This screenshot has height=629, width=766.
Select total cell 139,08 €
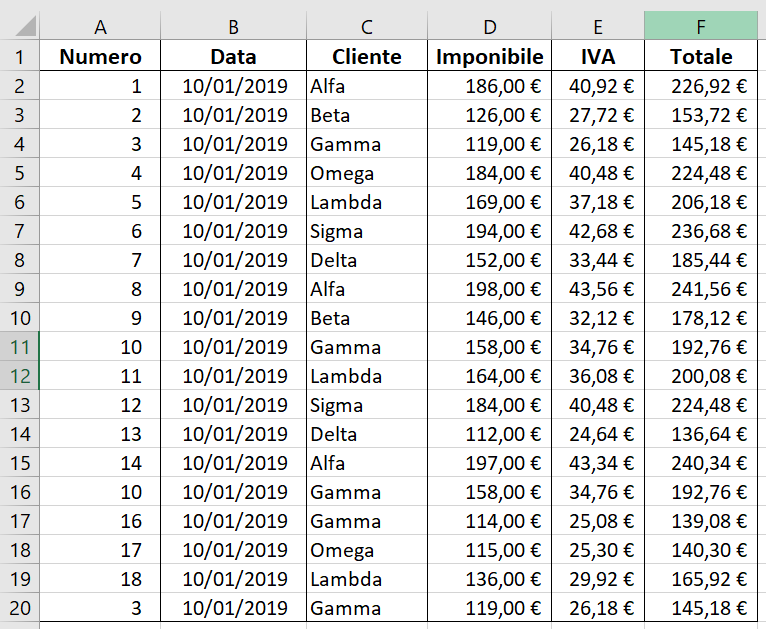(x=701, y=521)
